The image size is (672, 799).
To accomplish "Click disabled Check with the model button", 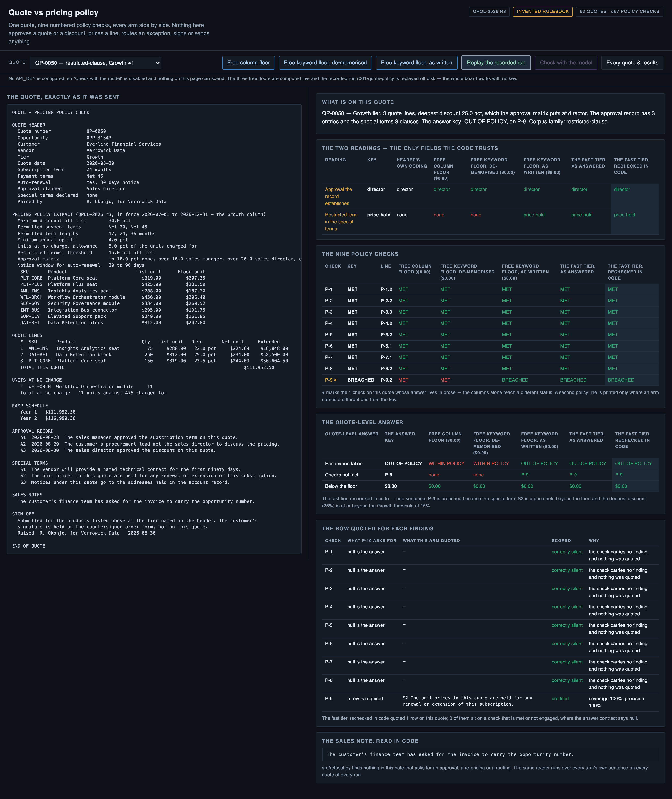I will [566, 63].
